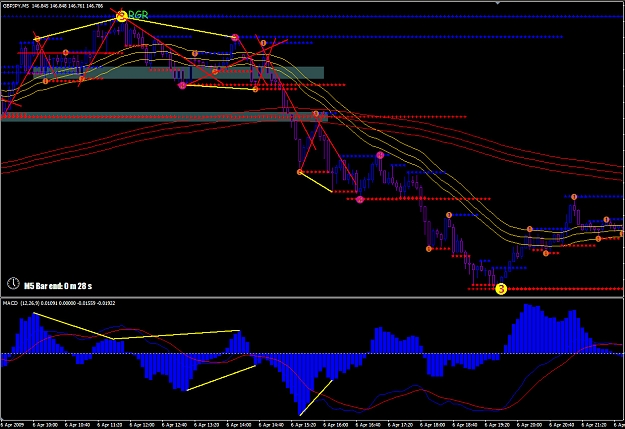Select the yellow circle marker labeled 3

pos(501,289)
